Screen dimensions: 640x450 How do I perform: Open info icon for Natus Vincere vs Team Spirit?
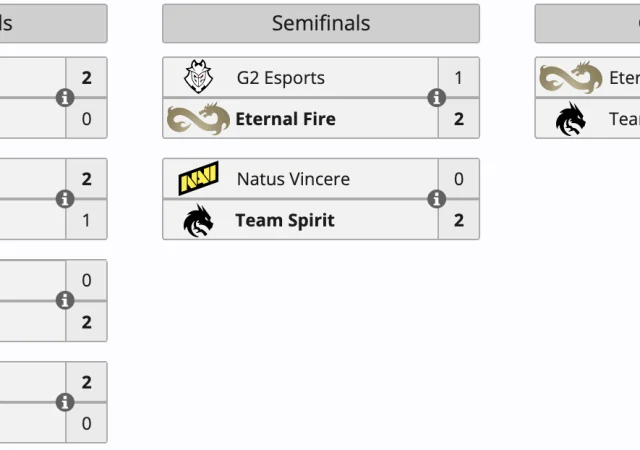(437, 199)
